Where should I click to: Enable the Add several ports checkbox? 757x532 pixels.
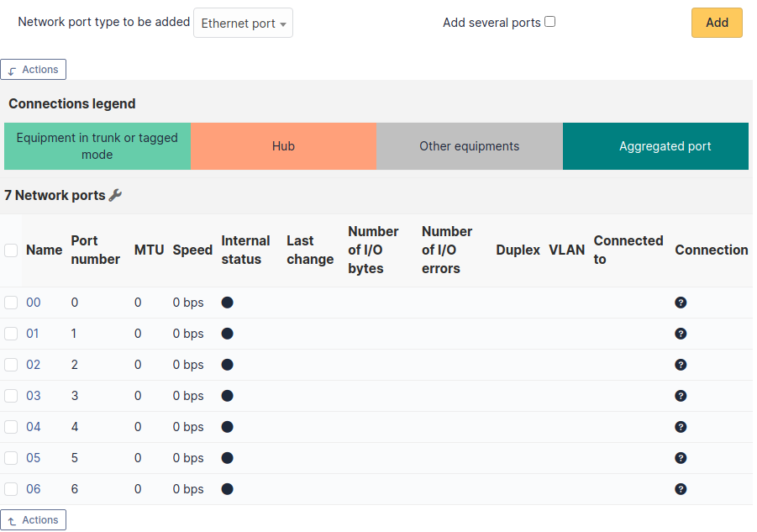tap(549, 22)
